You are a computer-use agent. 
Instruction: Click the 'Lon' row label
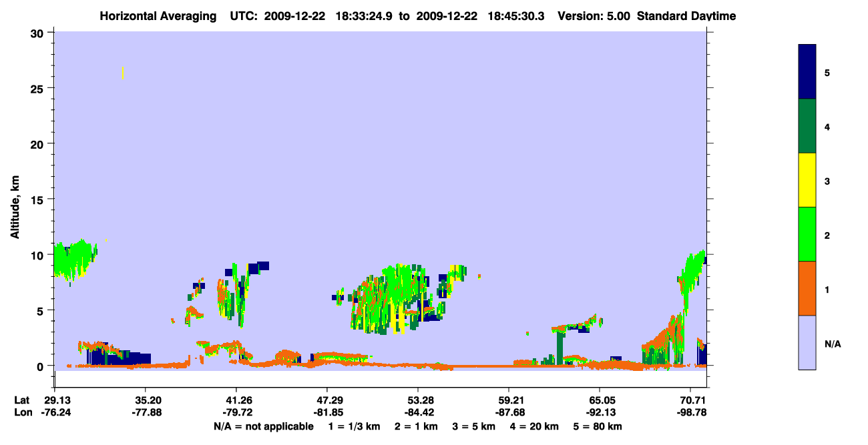[x=22, y=412]
